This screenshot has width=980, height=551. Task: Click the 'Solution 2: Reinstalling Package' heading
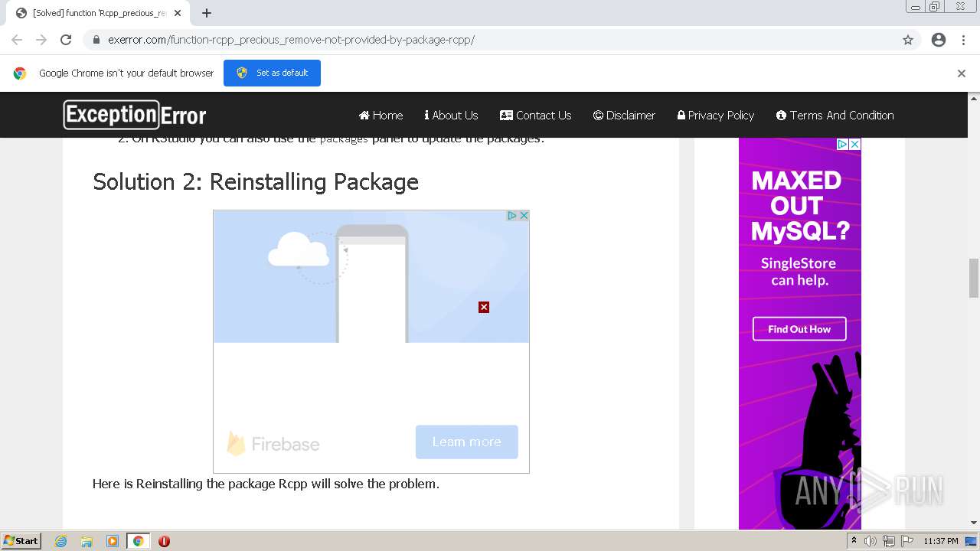pyautogui.click(x=256, y=181)
